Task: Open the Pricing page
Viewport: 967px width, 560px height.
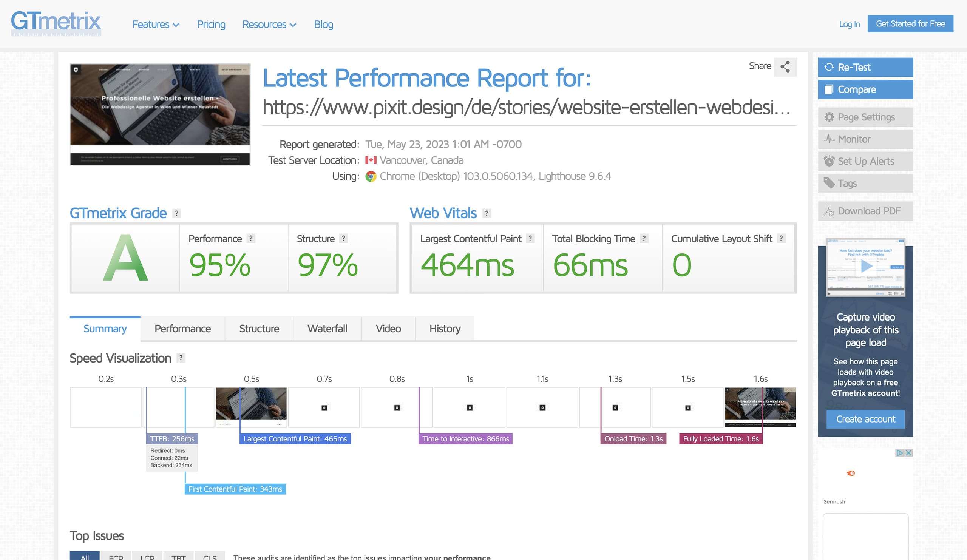Action: point(211,25)
